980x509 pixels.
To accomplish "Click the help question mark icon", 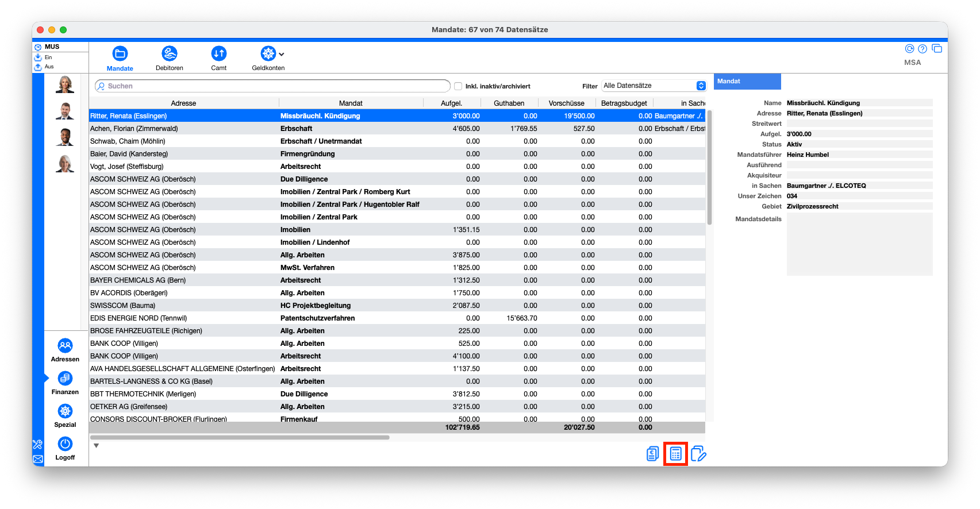I will click(x=923, y=49).
